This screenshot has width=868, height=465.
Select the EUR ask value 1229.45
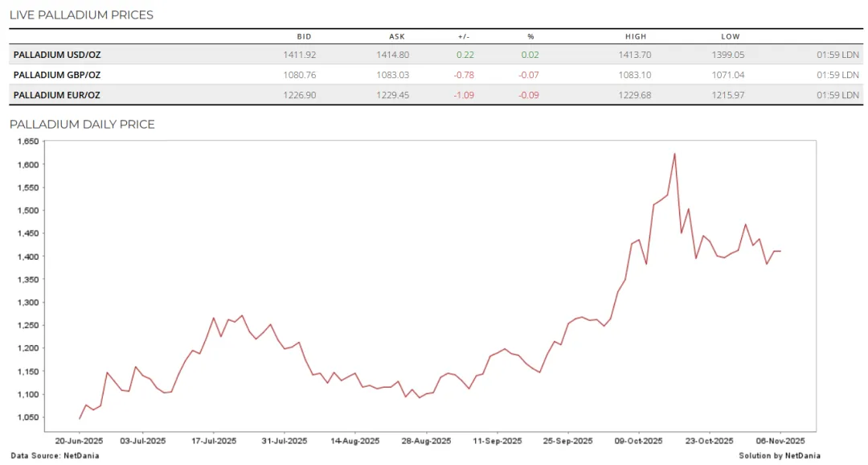click(393, 95)
